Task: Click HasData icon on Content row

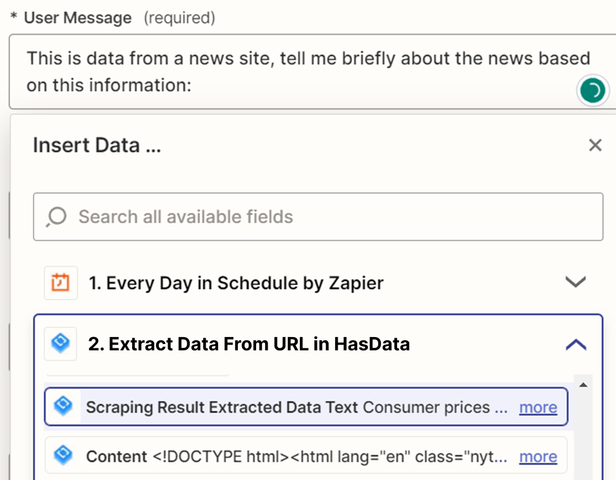Action: point(64,456)
